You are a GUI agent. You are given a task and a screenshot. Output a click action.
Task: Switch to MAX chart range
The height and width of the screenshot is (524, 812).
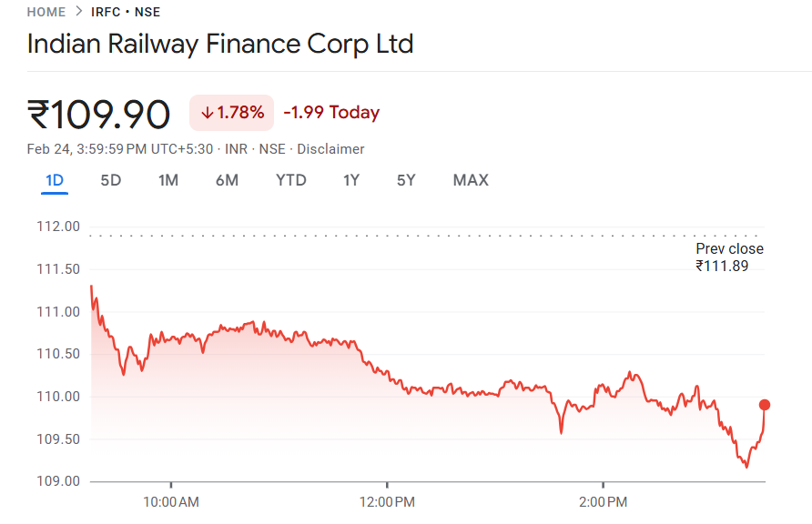pyautogui.click(x=471, y=180)
